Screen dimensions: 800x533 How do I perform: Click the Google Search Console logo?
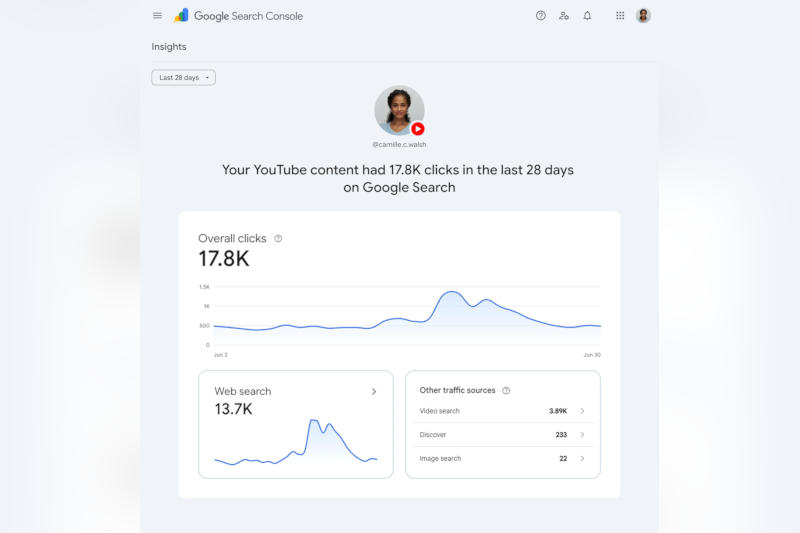238,16
